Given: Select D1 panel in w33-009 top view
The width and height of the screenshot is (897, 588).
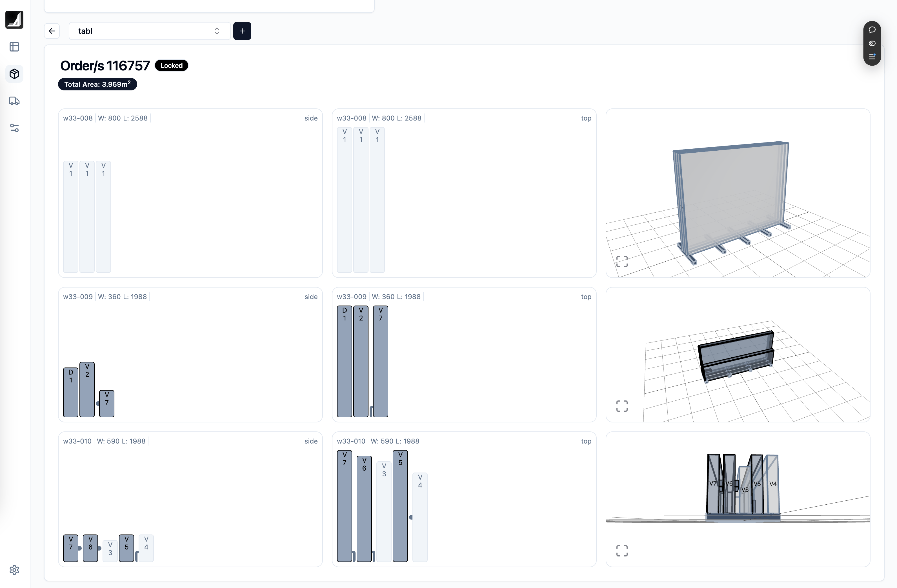Looking at the screenshot, I should (x=345, y=362).
